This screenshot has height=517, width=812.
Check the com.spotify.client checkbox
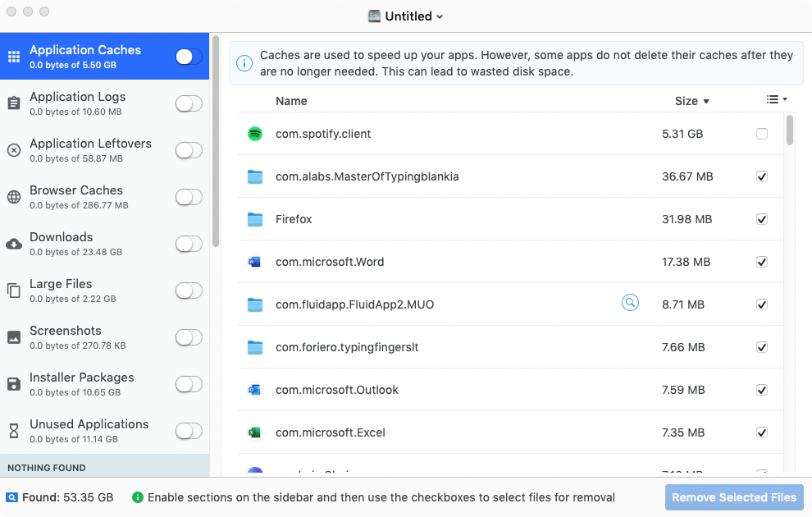point(761,134)
